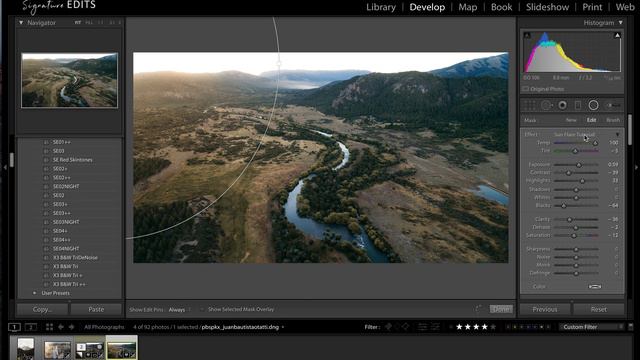Open the Effect preset dropdown
Image resolution: width=640 pixels, height=360 pixels.
pos(617,134)
